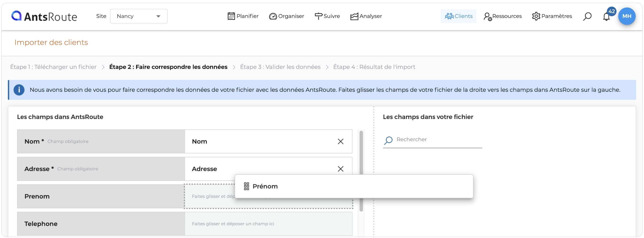Open the Suivre menu
The width and height of the screenshot is (644, 238).
point(327,16)
